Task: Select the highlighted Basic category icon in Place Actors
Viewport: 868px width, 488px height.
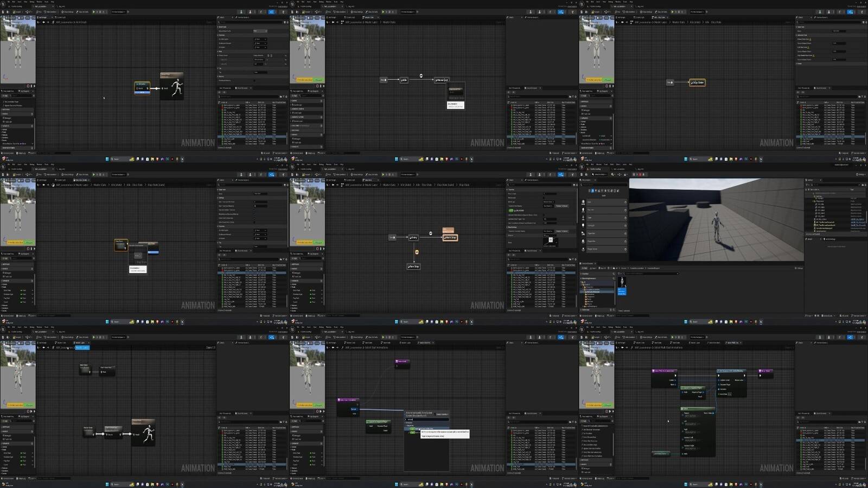Action: pyautogui.click(x=592, y=191)
